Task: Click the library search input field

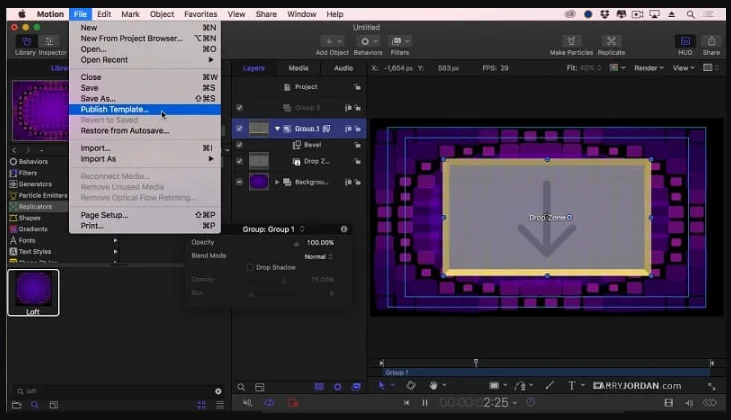Action: pos(117,391)
